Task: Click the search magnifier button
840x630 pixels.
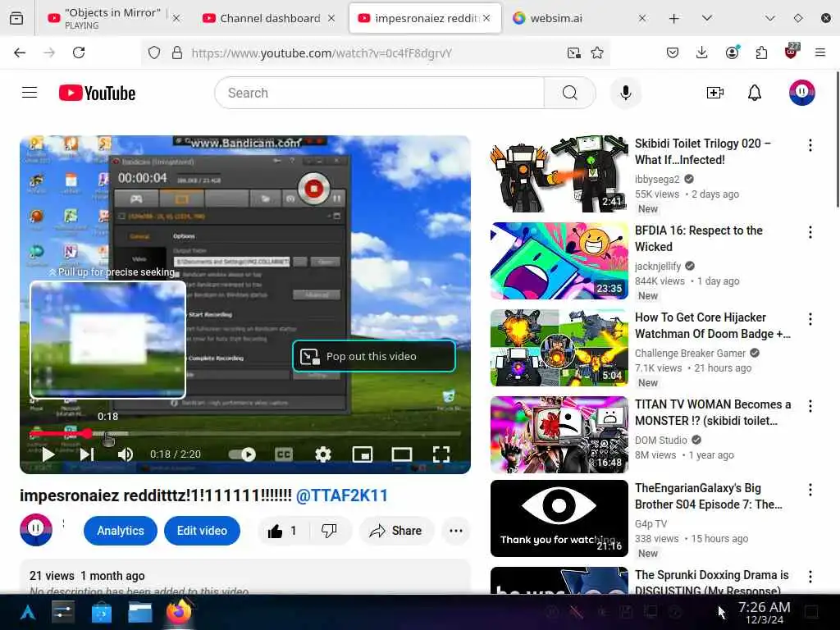Action: pos(569,93)
